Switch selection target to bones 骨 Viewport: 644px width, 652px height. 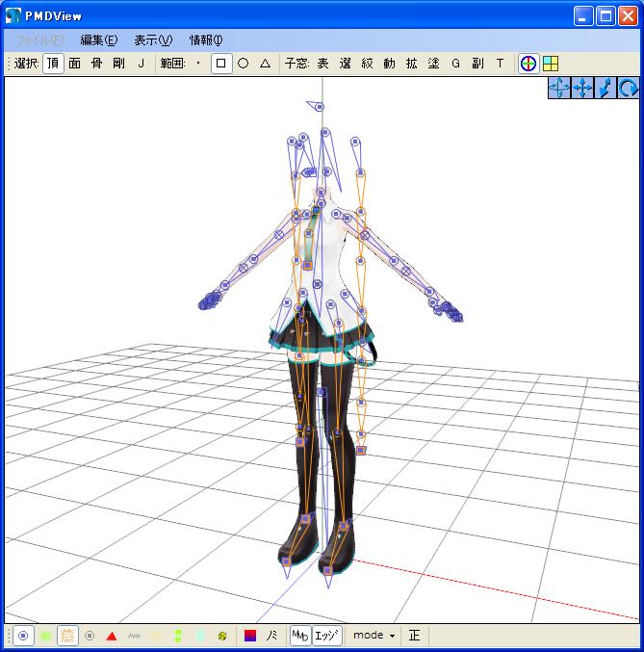coord(97,64)
